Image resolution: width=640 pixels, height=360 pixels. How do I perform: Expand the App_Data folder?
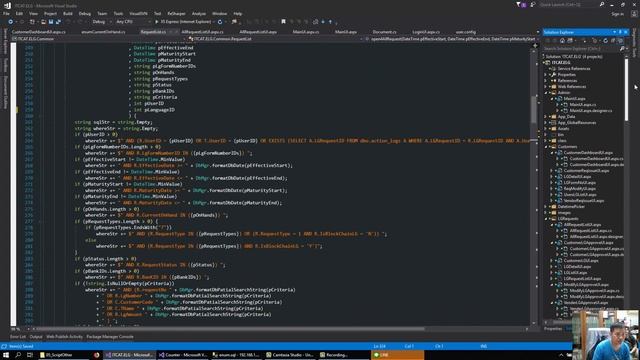(x=546, y=117)
